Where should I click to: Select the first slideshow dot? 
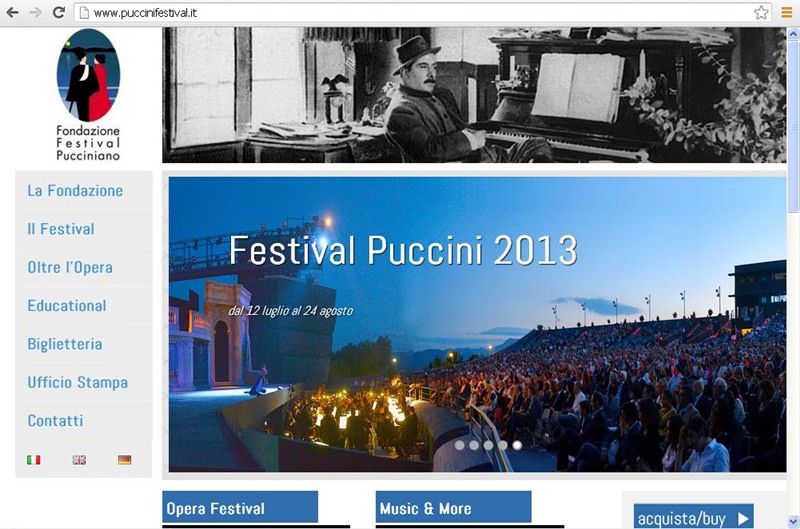tap(460, 445)
